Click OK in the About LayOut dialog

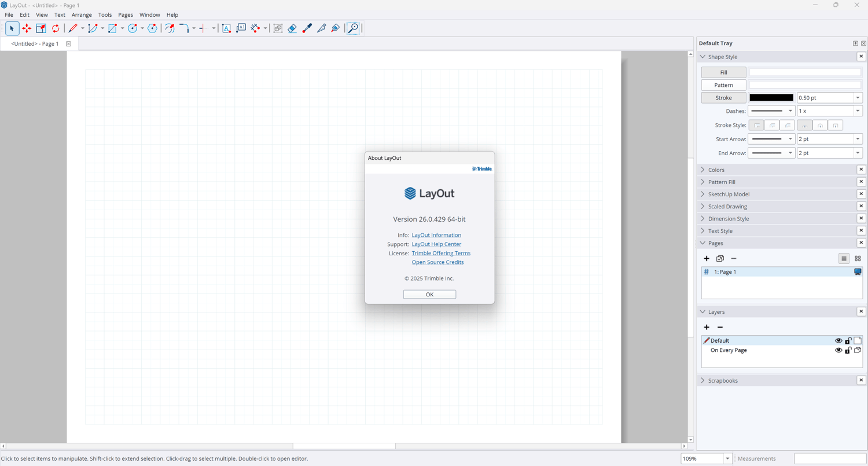[429, 295]
